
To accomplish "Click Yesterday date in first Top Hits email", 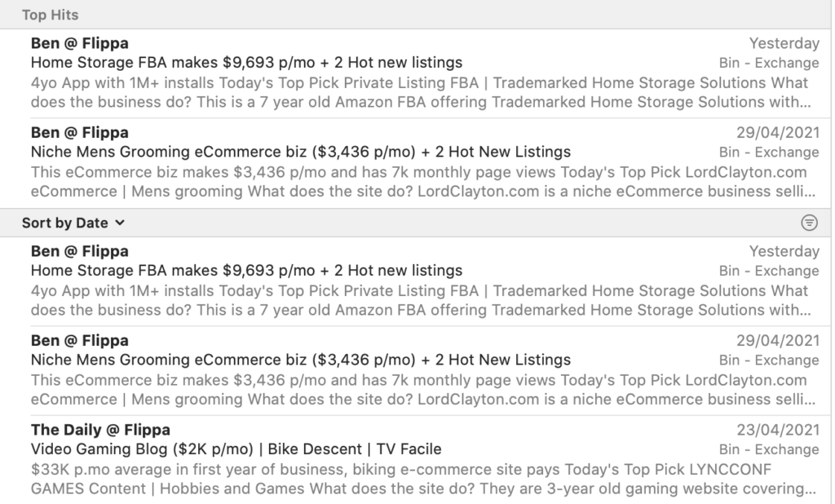I will pyautogui.click(x=784, y=43).
